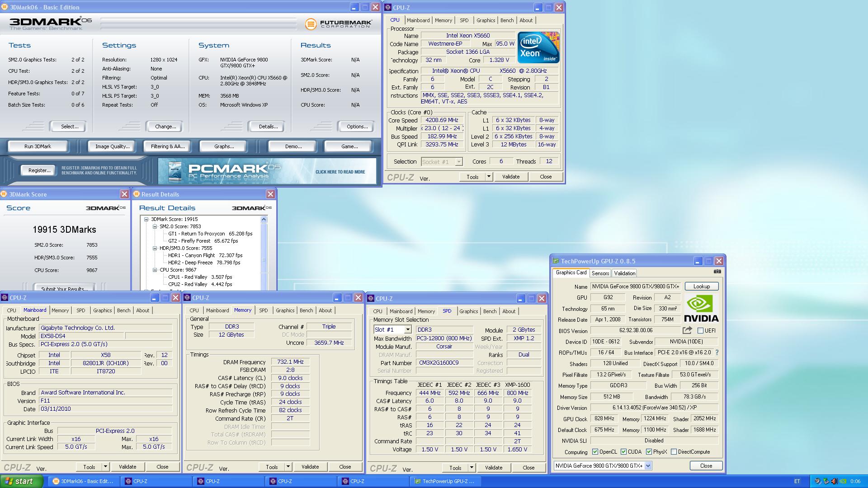Open the Sensors tab in GPU-Z
Viewport: 868px width, 488px height.
click(x=600, y=273)
